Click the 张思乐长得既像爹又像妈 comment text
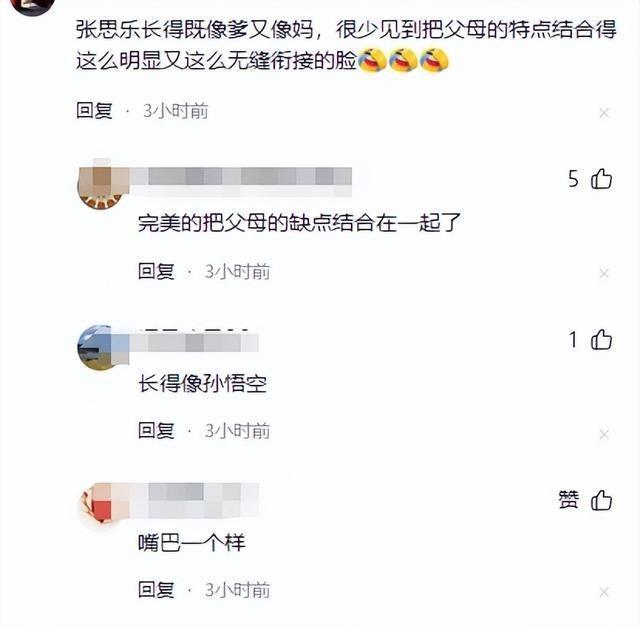Image resolution: width=640 pixels, height=628 pixels. pos(346,45)
